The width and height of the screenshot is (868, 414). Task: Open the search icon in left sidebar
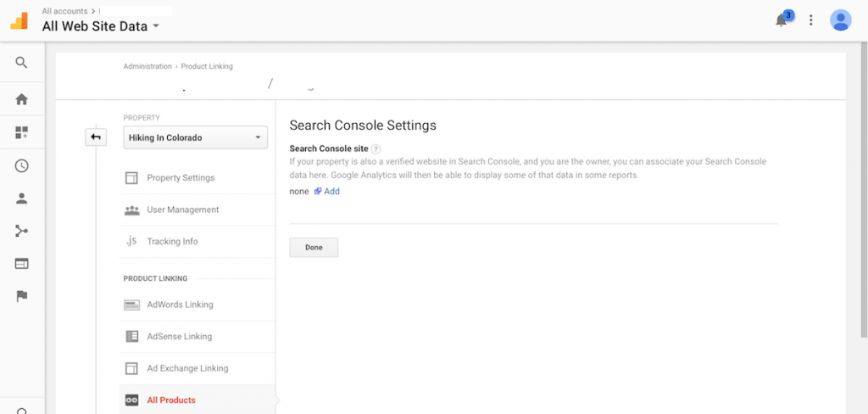21,63
